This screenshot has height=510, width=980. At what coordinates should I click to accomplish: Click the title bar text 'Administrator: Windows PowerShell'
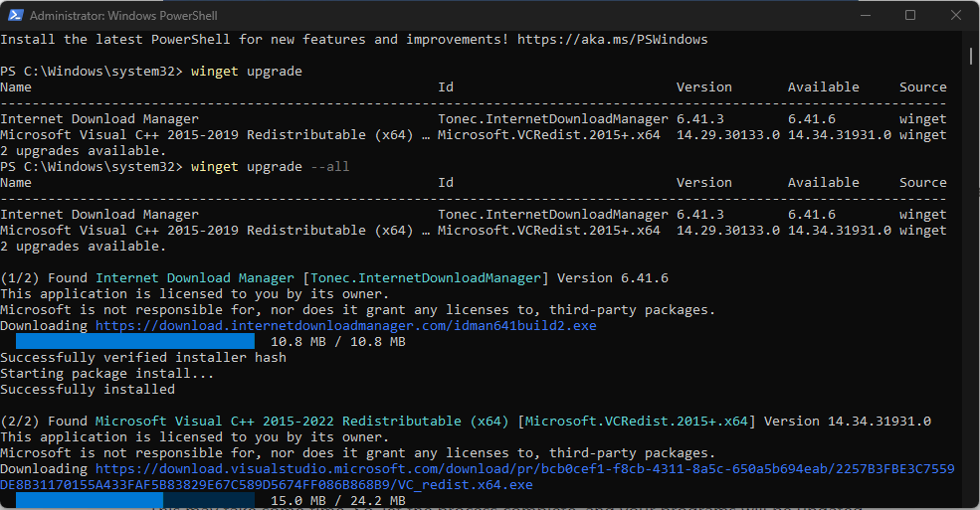tap(121, 15)
